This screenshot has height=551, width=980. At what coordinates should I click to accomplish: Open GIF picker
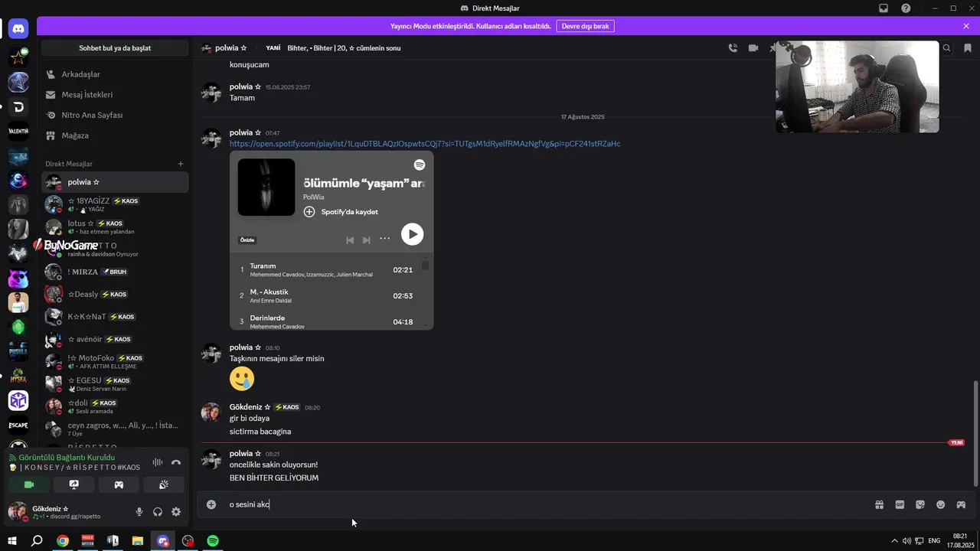point(900,504)
